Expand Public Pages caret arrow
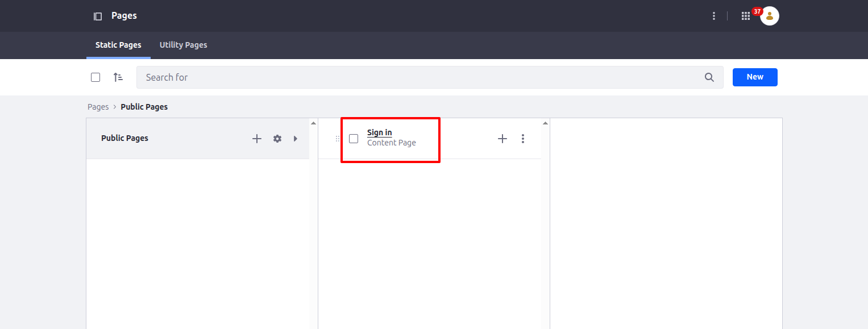Viewport: 868px width, 329px height. point(295,139)
